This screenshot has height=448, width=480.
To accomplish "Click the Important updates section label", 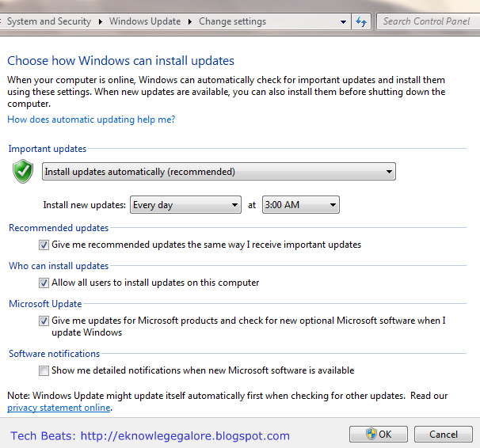I will (x=48, y=149).
